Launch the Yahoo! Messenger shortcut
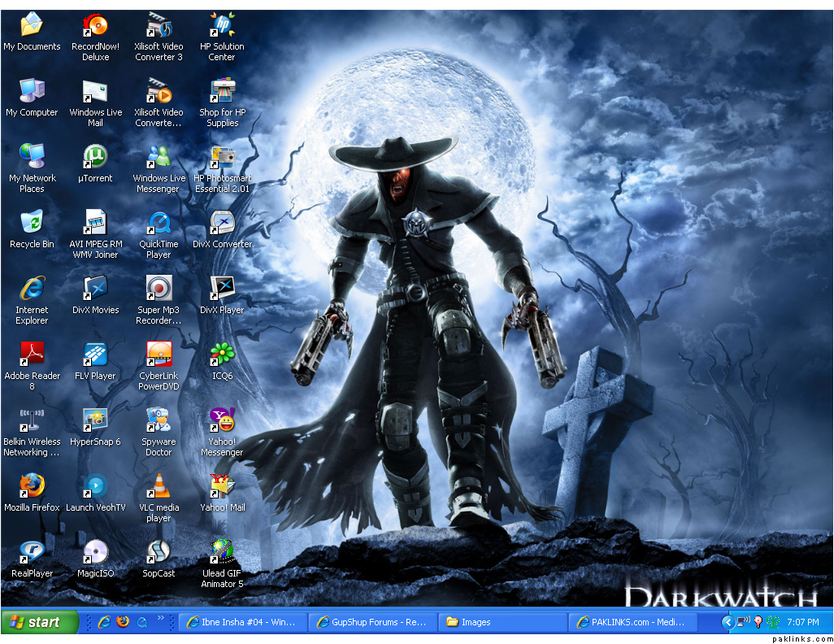 [222, 420]
